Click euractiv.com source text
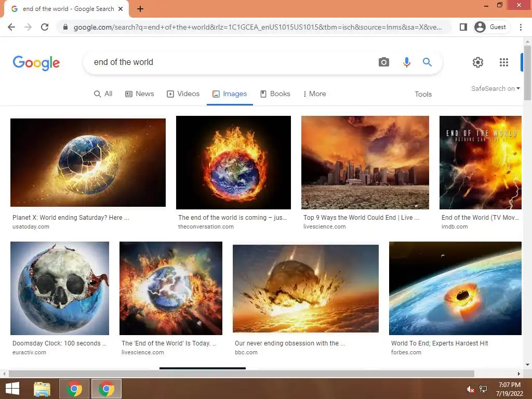The height and width of the screenshot is (399, 532). (29, 352)
